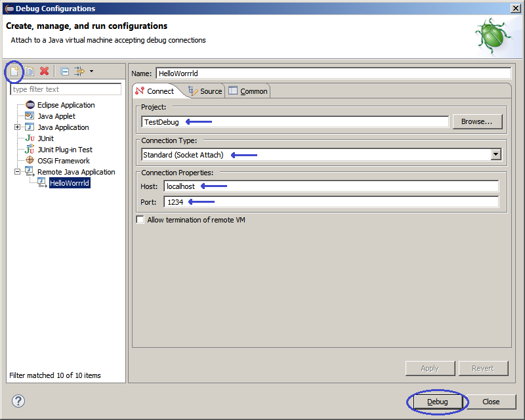
Task: Select Eclipse Application in the tree
Action: point(66,105)
